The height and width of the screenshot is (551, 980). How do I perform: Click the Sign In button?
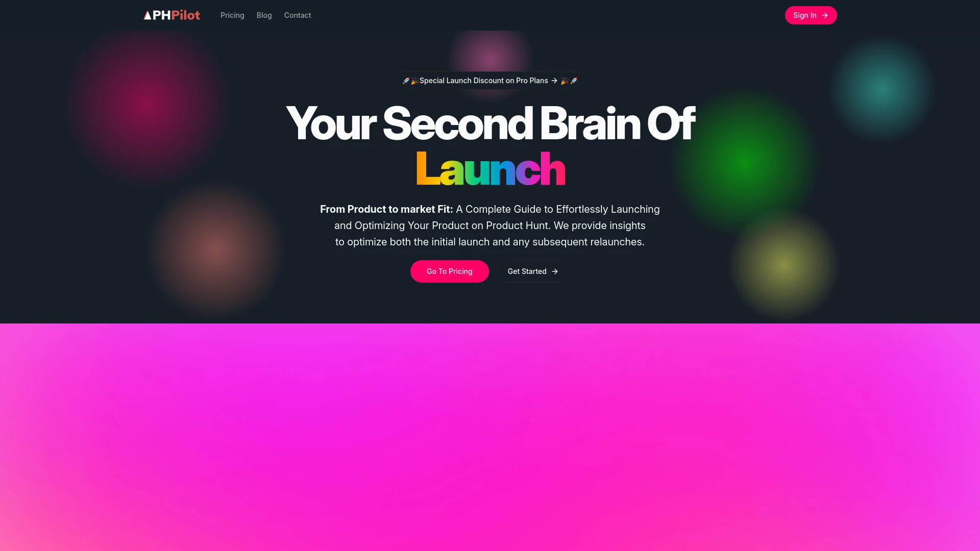point(811,15)
